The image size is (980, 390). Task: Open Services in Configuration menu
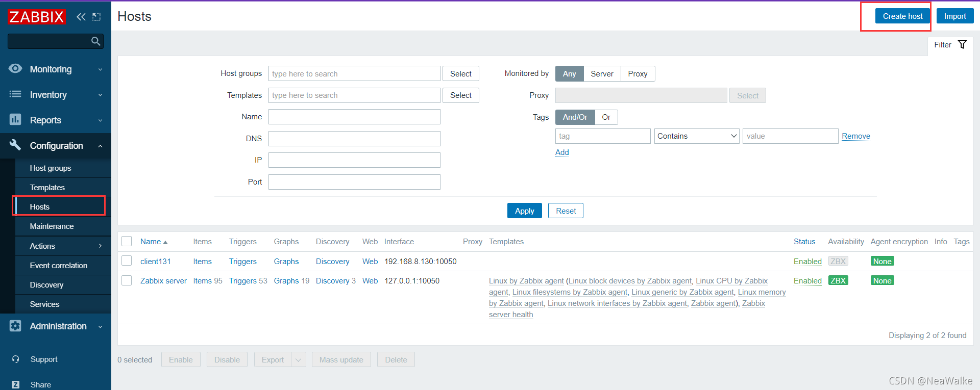pyautogui.click(x=44, y=304)
